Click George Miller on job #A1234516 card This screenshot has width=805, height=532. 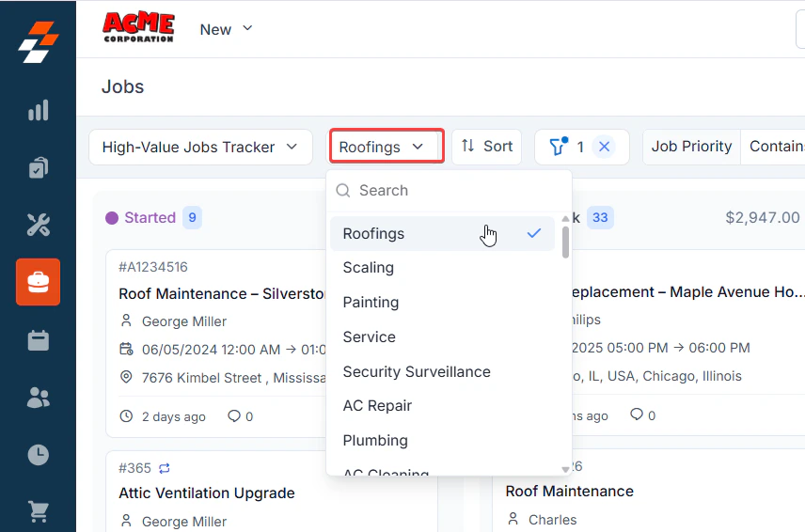coord(183,321)
